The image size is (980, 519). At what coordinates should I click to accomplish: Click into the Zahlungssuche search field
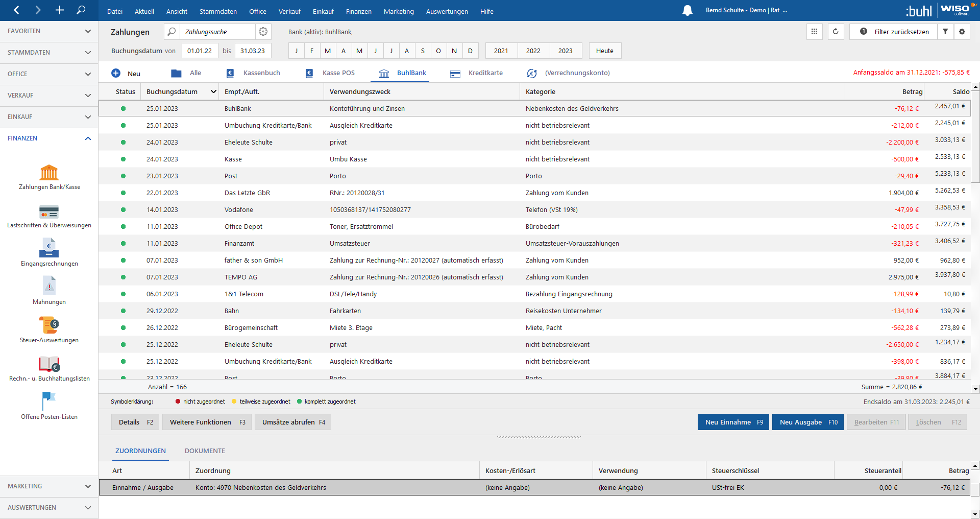click(x=217, y=32)
